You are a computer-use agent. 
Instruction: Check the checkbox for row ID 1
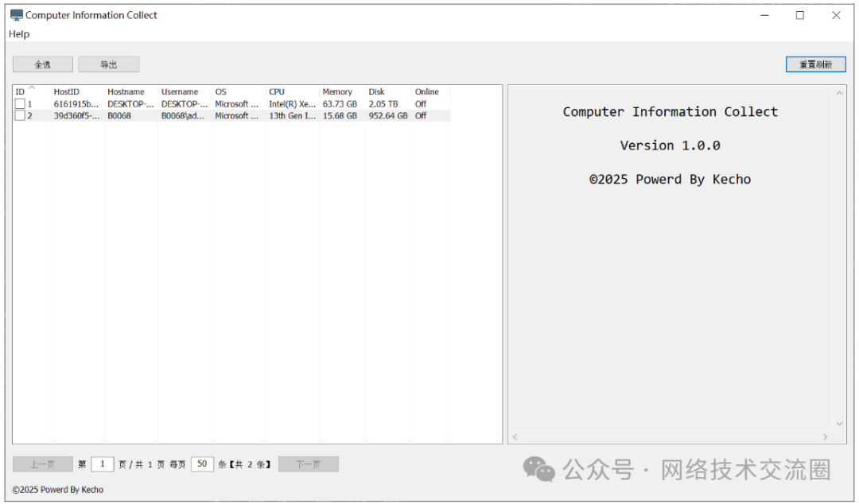click(x=20, y=104)
